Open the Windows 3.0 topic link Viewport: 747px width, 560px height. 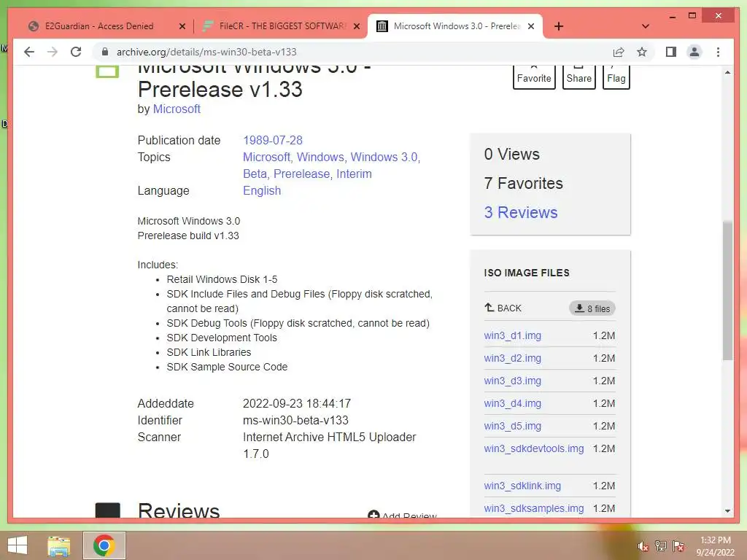point(385,157)
